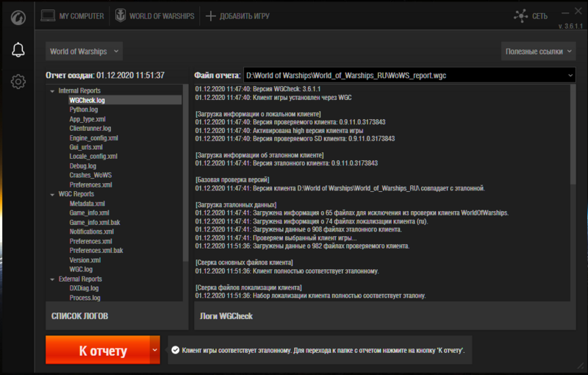This screenshot has width=588, height=375.
Task: Select Clientrunner.log file
Action: click(90, 128)
